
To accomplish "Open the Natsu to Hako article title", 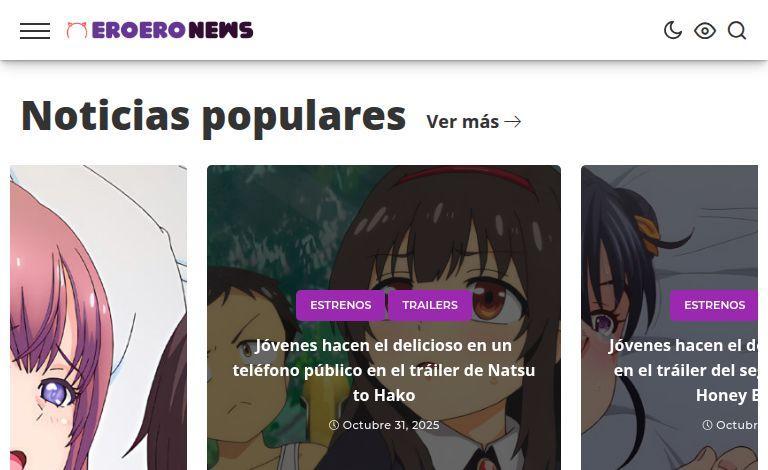I will pos(384,370).
